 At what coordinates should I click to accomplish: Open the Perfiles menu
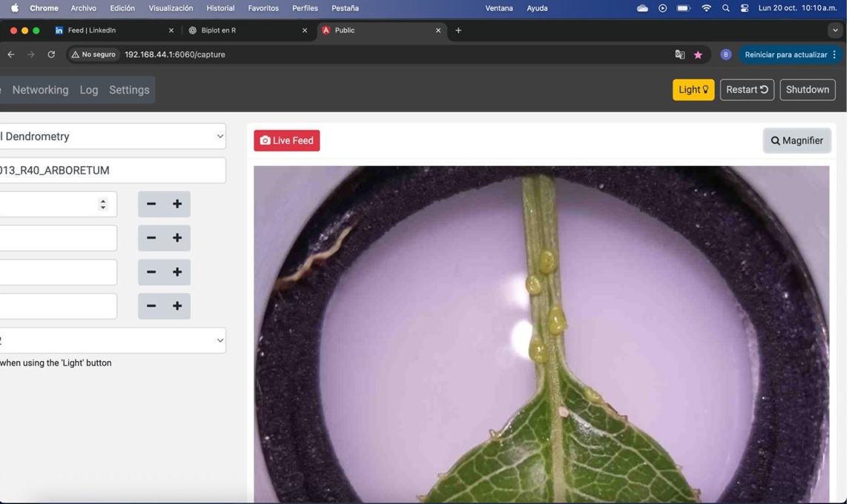coord(305,8)
